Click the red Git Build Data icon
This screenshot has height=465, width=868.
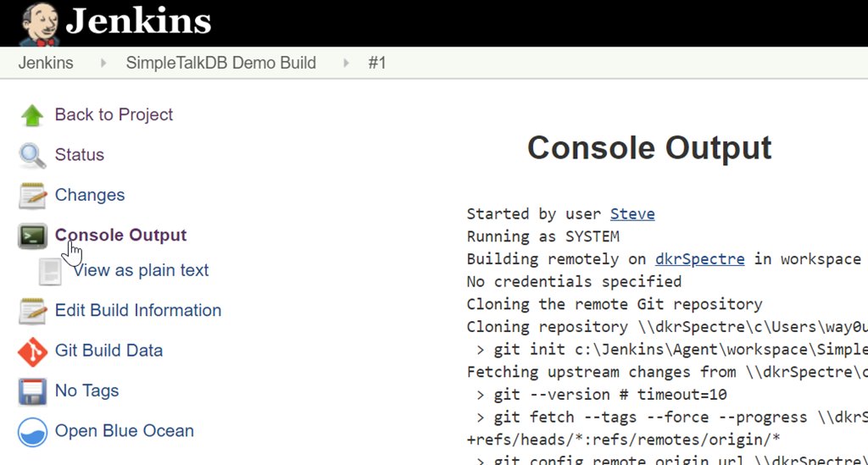pyautogui.click(x=32, y=351)
